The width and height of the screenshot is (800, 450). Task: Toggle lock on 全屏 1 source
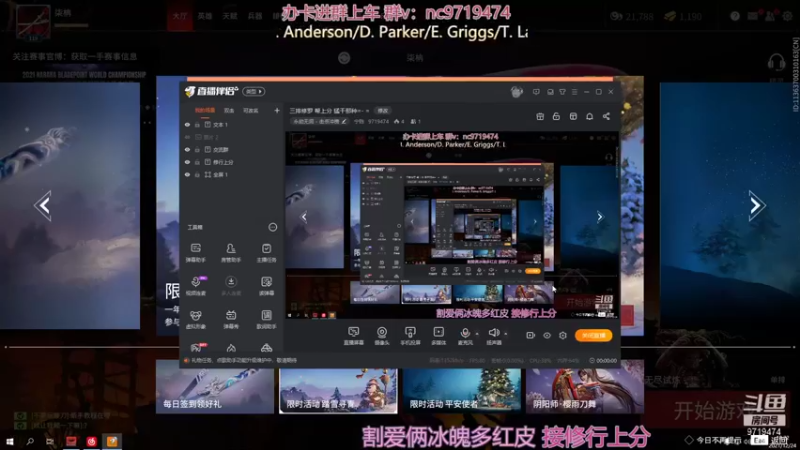click(x=197, y=174)
